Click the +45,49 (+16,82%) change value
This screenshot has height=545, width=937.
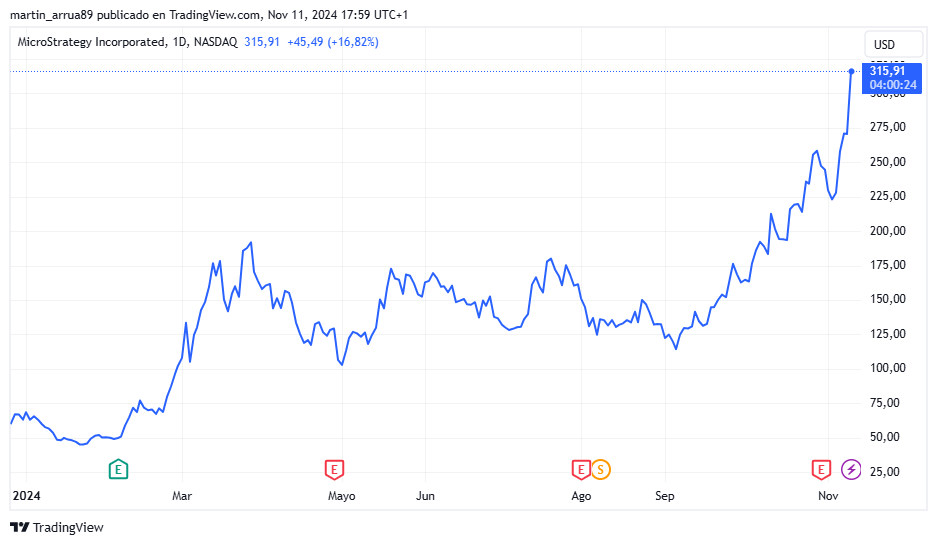point(333,42)
